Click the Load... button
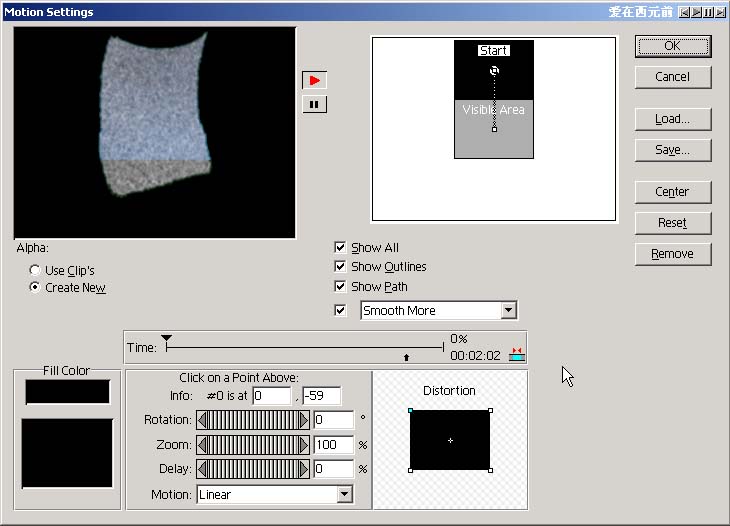 click(x=673, y=119)
